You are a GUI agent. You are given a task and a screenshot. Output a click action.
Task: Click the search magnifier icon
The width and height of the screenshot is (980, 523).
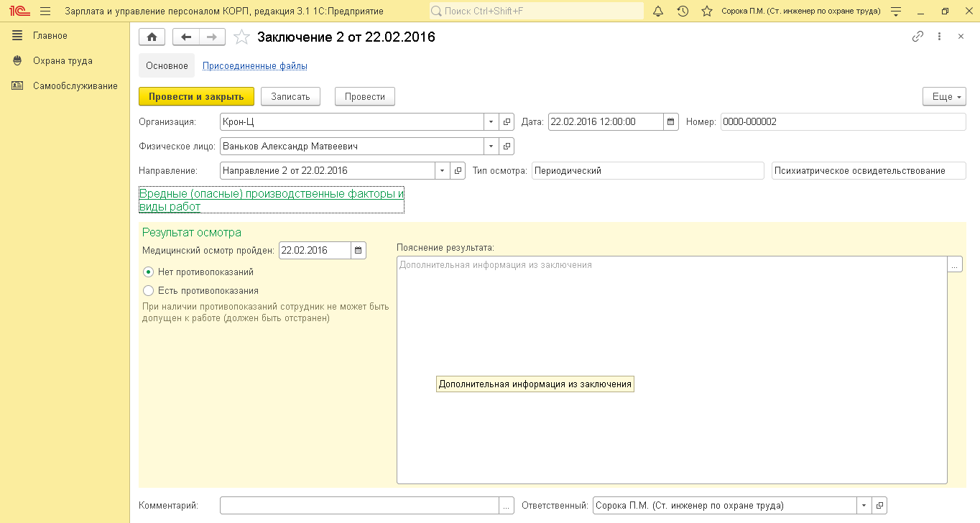436,11
